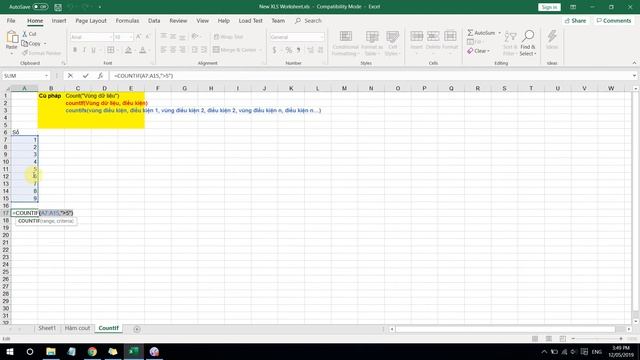This screenshot has height=360, width=640.
Task: Click the AutoSum sigma icon
Action: tap(470, 33)
